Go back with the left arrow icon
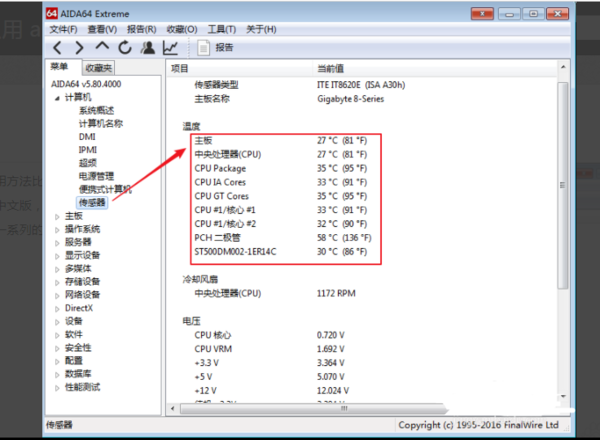Viewport: 600px width, 440px height. tap(57, 48)
